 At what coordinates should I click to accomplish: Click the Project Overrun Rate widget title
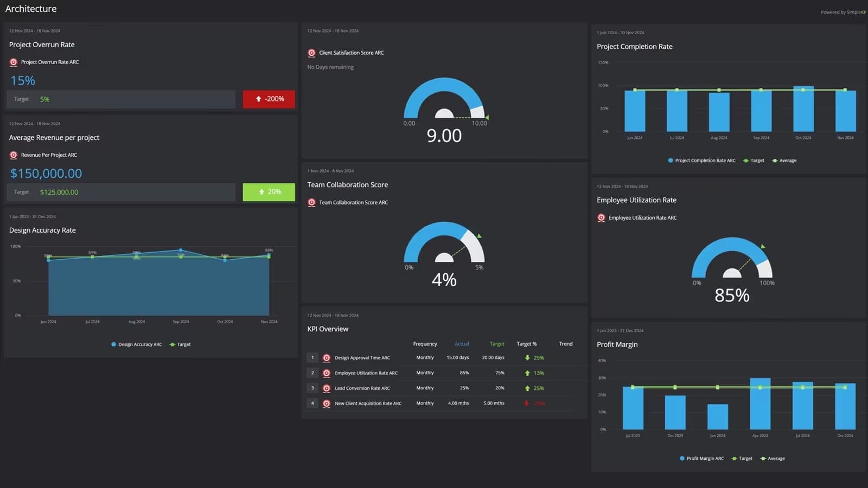42,45
